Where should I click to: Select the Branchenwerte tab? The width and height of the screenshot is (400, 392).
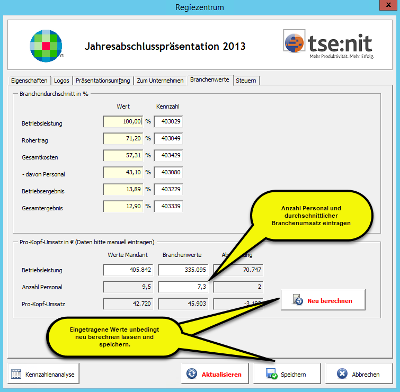coord(210,80)
